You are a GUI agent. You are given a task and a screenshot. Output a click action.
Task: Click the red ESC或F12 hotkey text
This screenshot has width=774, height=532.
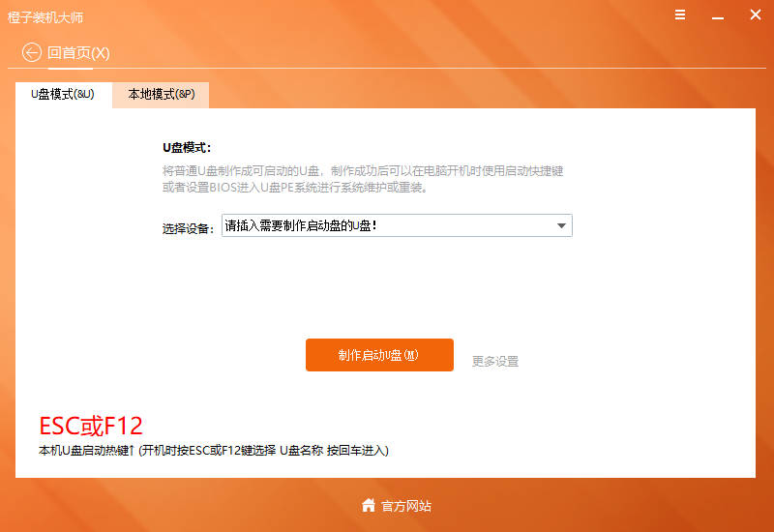(91, 426)
